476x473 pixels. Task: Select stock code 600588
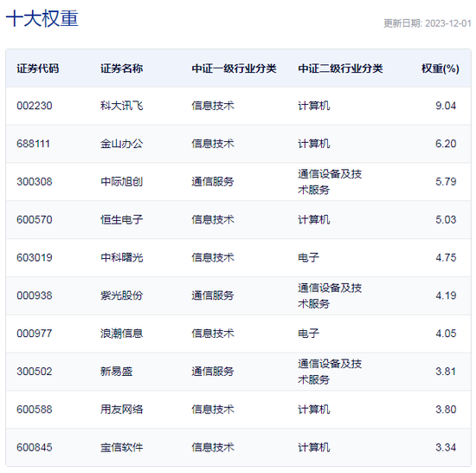[x=35, y=410]
